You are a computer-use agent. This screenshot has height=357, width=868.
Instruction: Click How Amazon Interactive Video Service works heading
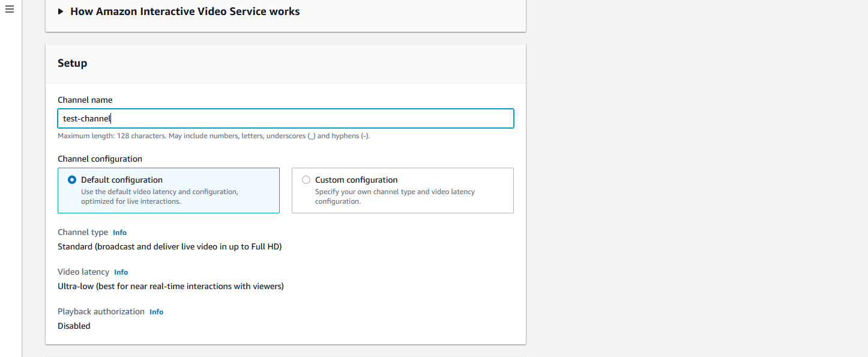pos(185,11)
